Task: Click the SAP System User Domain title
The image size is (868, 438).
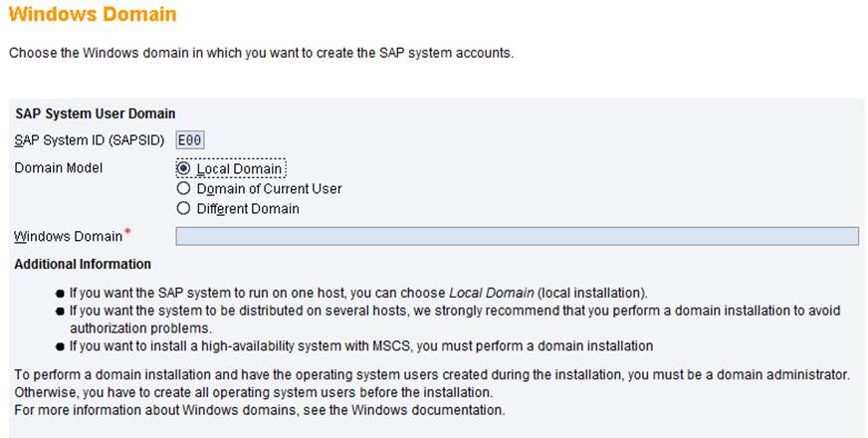Action: pyautogui.click(x=96, y=113)
